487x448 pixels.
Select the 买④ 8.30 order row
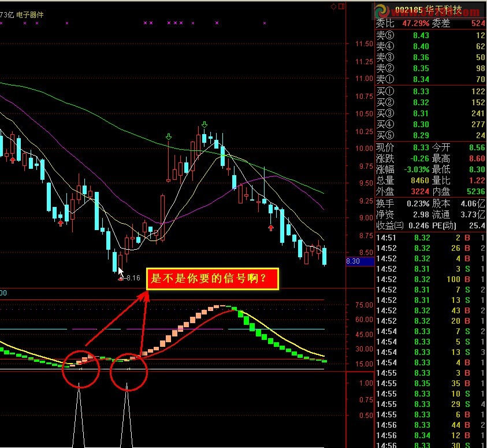(430, 124)
